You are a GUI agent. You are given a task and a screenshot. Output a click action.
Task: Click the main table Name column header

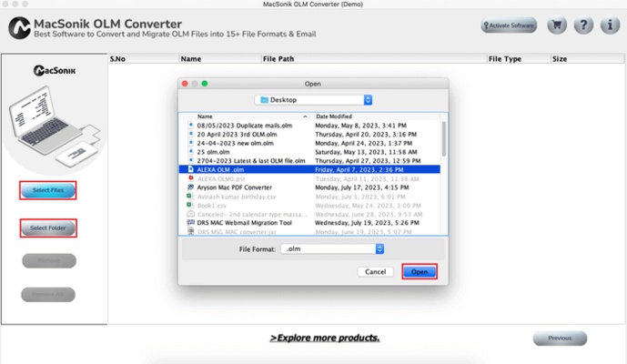tap(191, 59)
